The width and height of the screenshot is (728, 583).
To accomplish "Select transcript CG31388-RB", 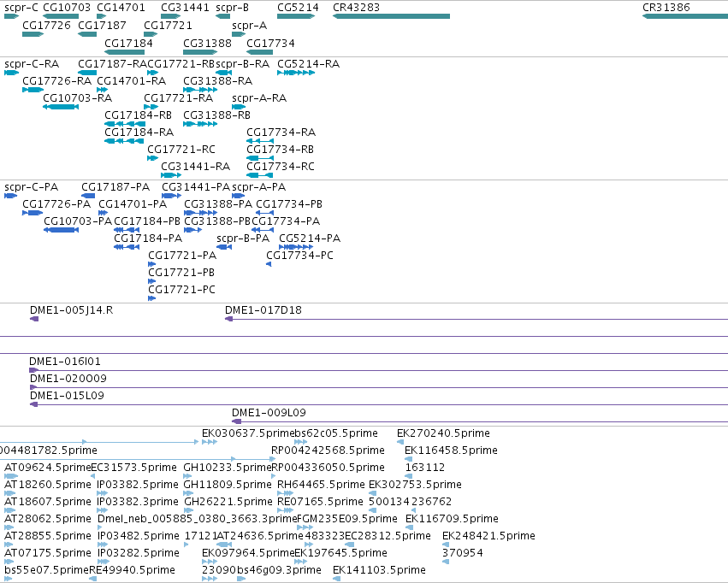I will click(x=216, y=115).
